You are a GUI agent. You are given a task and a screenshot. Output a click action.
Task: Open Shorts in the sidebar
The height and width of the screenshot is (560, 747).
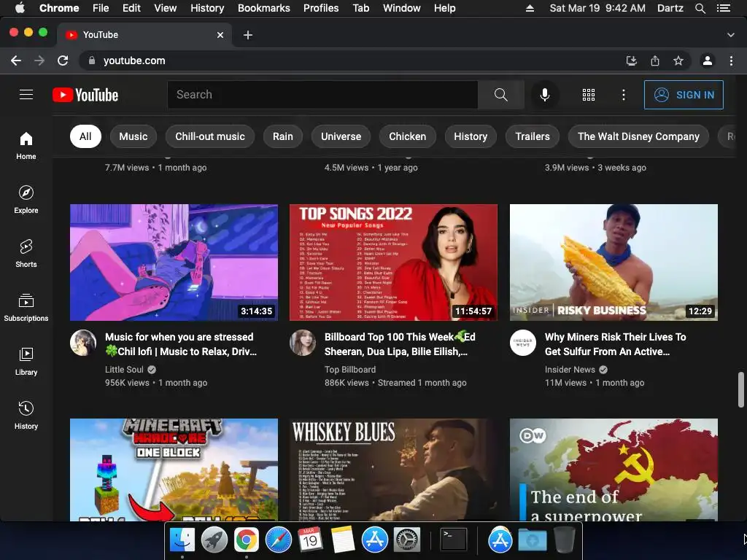point(26,254)
